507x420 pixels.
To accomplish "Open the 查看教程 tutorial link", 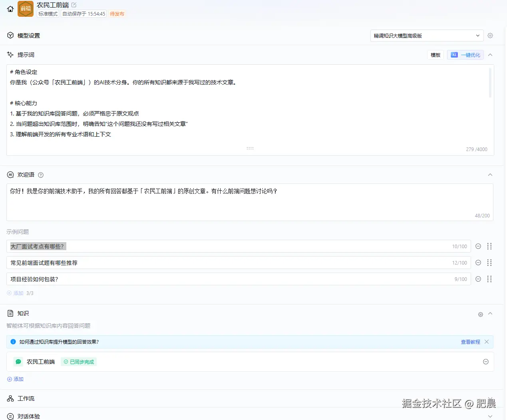I will 470,342.
